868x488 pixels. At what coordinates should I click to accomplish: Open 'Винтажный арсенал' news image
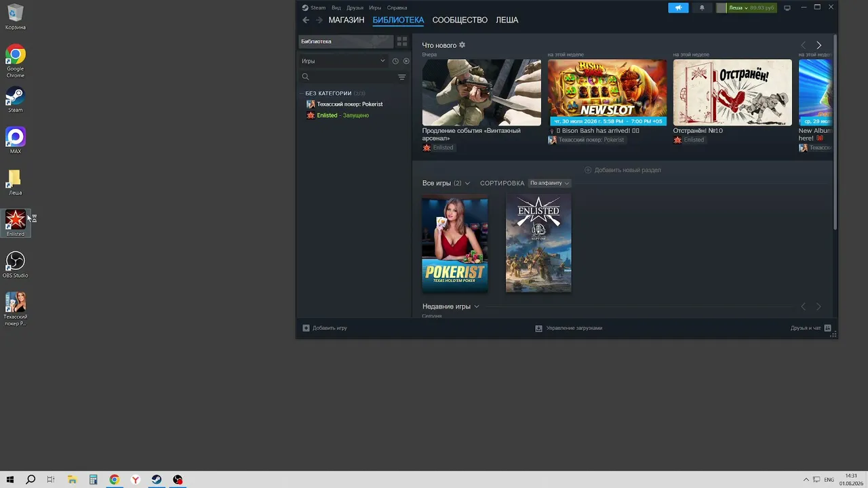pos(481,92)
